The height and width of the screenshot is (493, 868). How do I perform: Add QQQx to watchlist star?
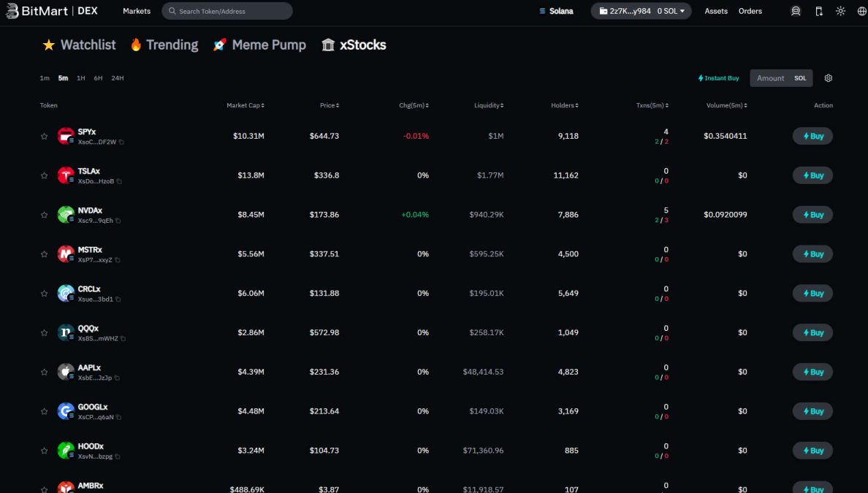45,332
